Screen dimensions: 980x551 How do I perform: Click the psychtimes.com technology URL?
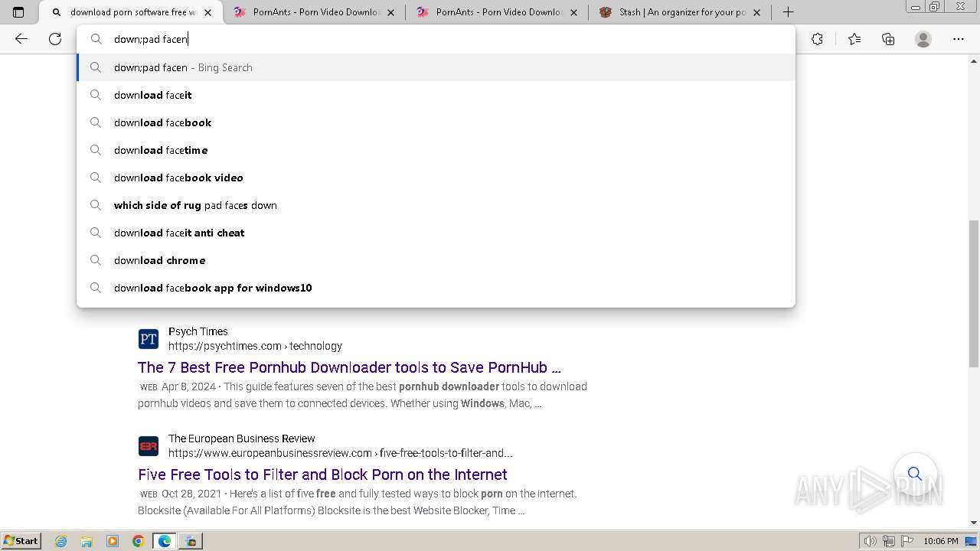pos(255,346)
